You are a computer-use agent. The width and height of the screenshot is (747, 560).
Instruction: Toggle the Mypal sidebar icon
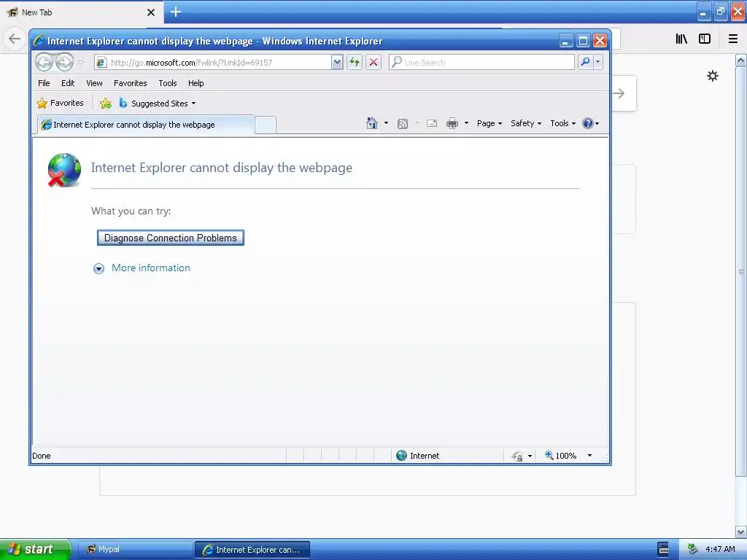point(705,39)
